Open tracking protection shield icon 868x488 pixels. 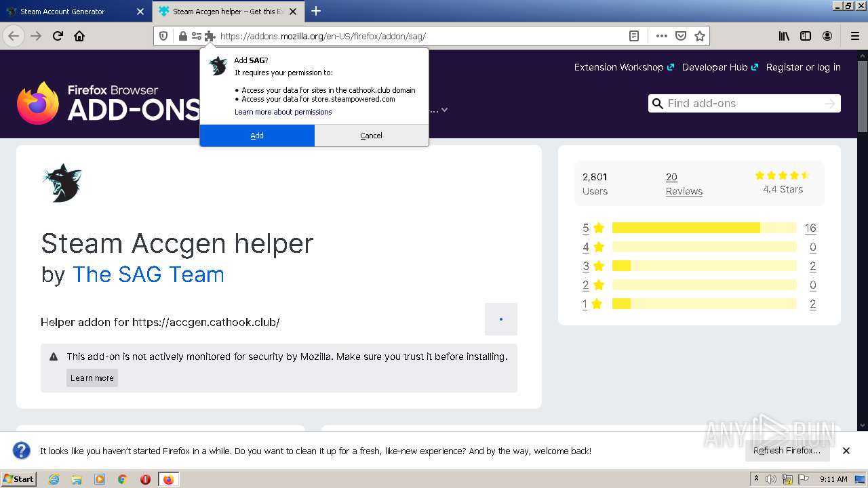tap(163, 36)
